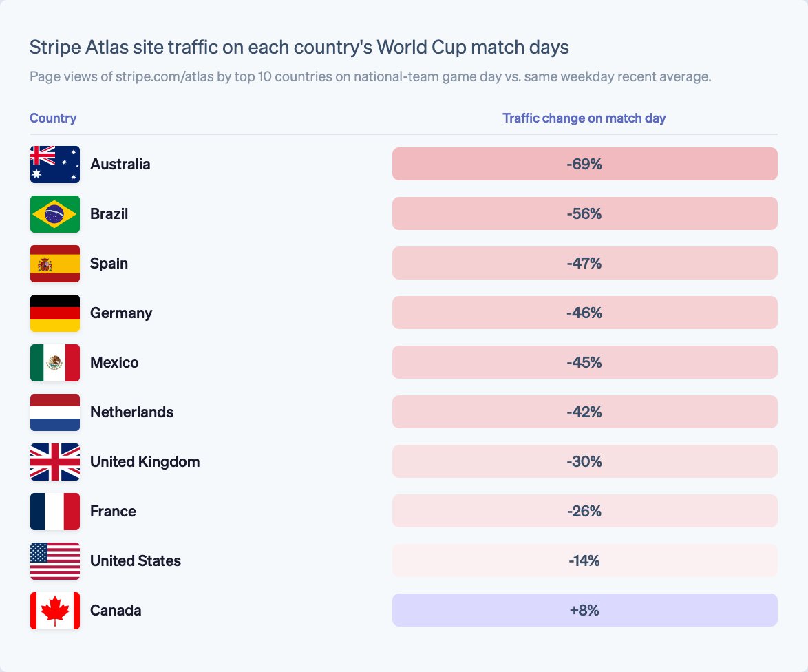Select the United Kingdom flag icon
Screen dimensions: 808x672
55,462
